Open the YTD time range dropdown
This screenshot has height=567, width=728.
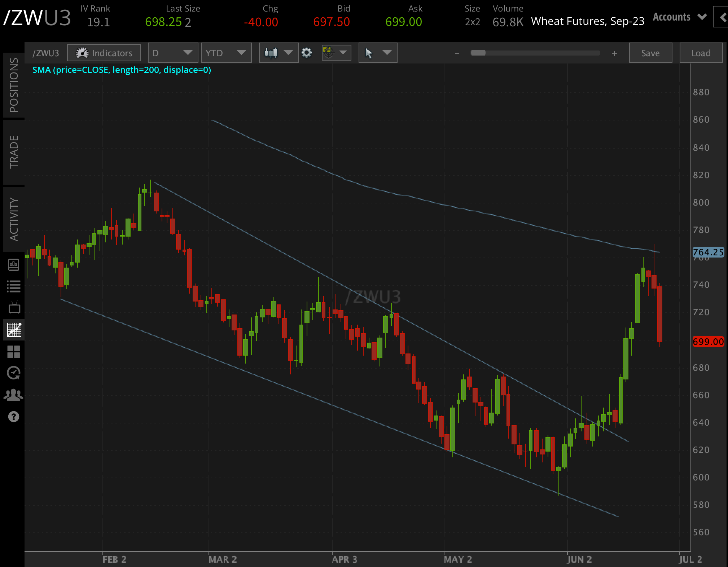226,53
